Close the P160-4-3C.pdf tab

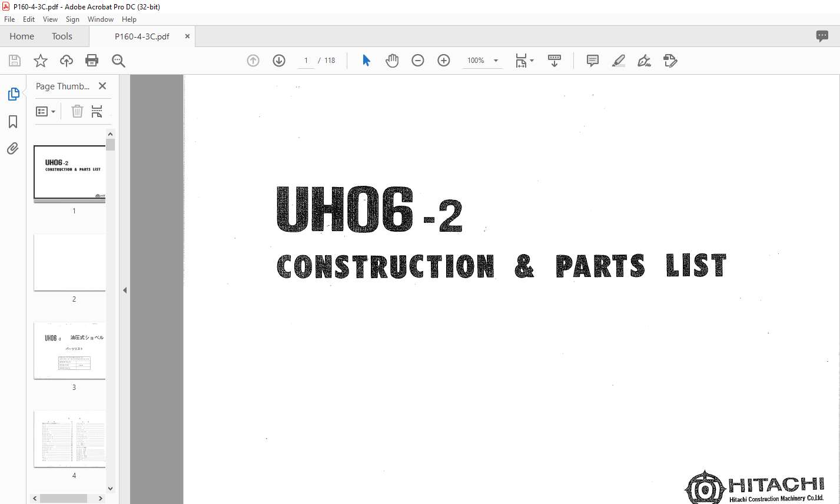click(187, 36)
